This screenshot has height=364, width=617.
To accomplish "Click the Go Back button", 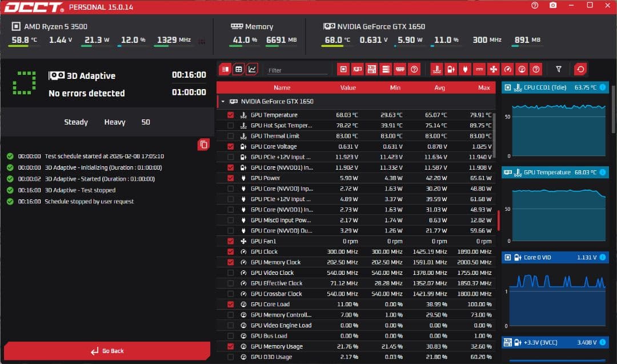I will click(107, 351).
